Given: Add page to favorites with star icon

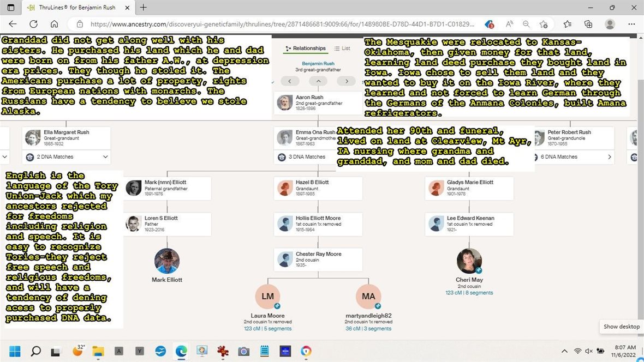Looking at the screenshot, I should click(544, 24).
